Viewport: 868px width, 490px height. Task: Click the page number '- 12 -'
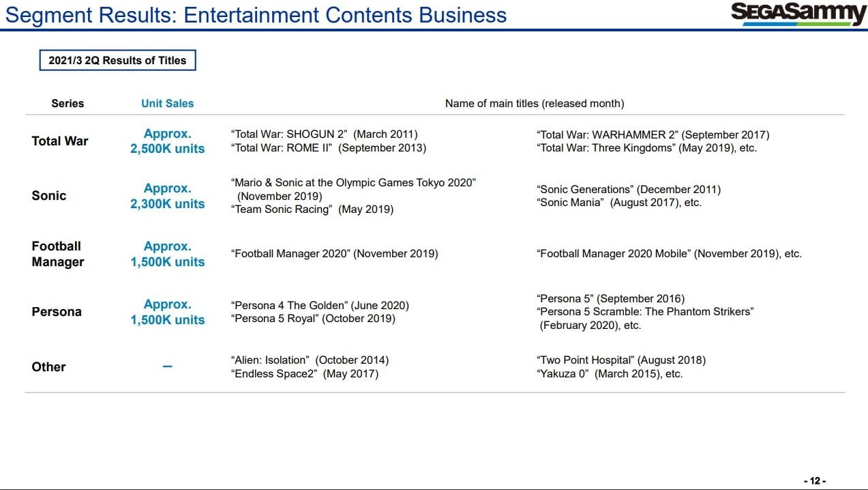point(815,481)
